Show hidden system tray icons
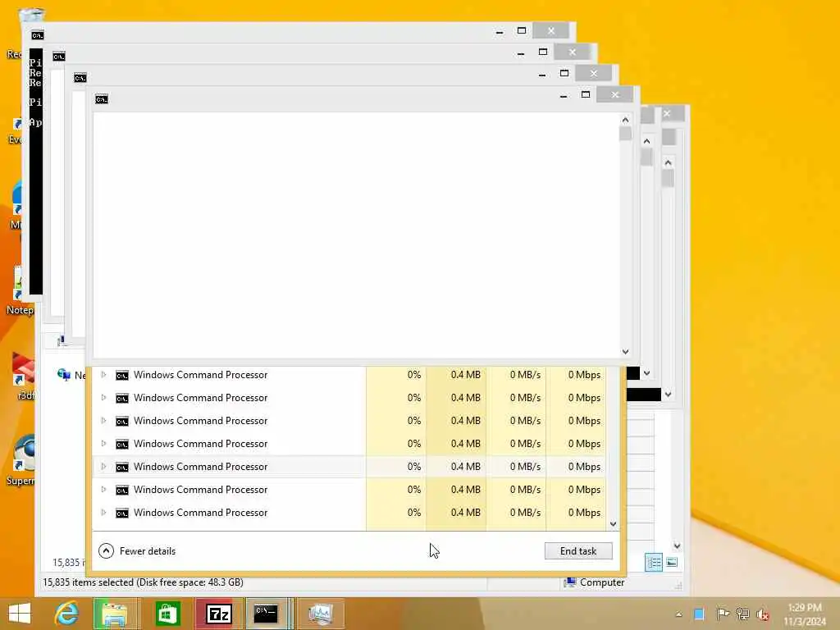 coord(678,614)
